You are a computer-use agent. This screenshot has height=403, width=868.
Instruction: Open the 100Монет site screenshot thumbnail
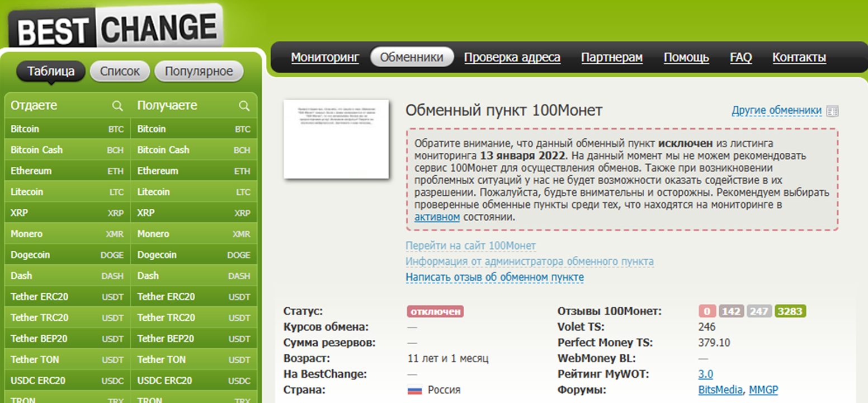coord(336,139)
